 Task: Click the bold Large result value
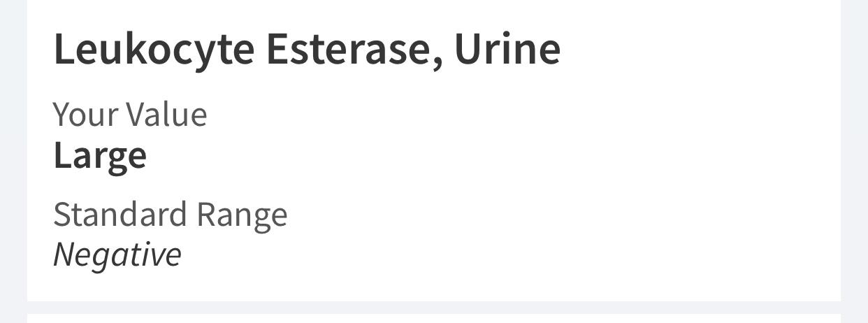100,156
